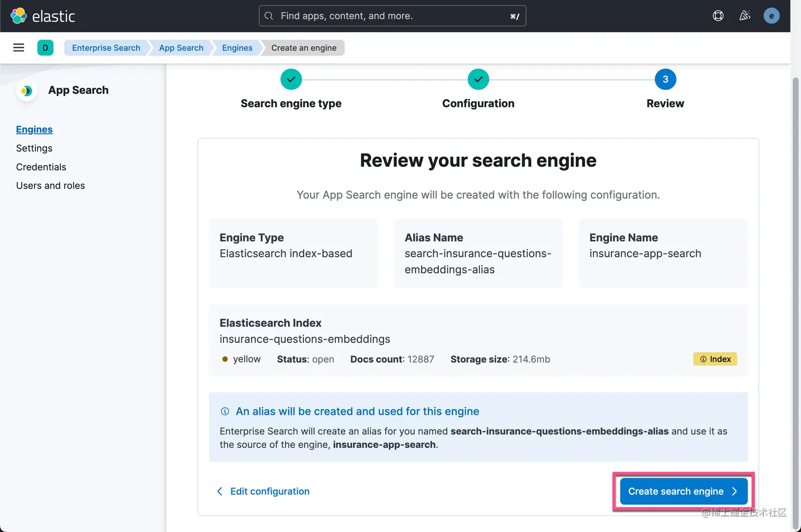Click the info icon in alias callout
Screen dimensions: 801x532
[225, 411]
